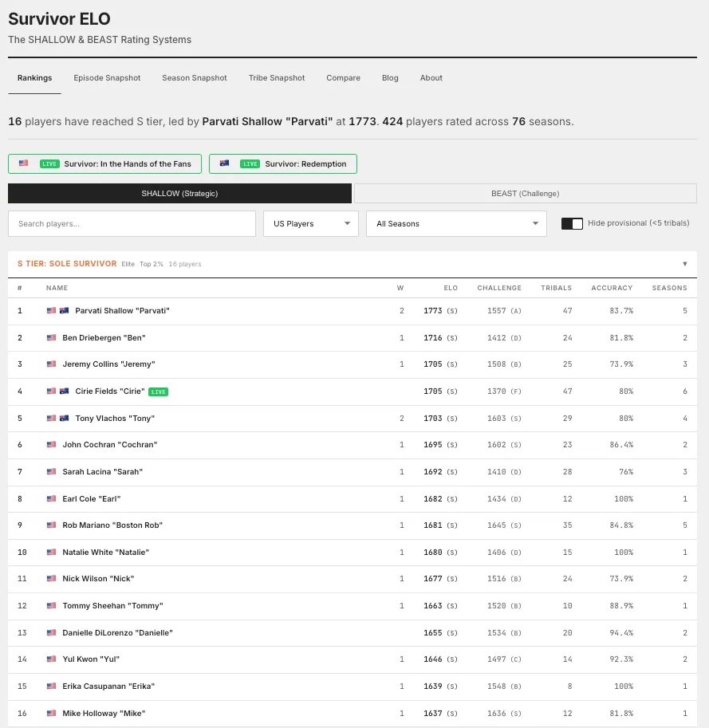Viewport: 709px width, 728px height.
Task: Open the Tribe Snapshot tab
Action: click(277, 78)
